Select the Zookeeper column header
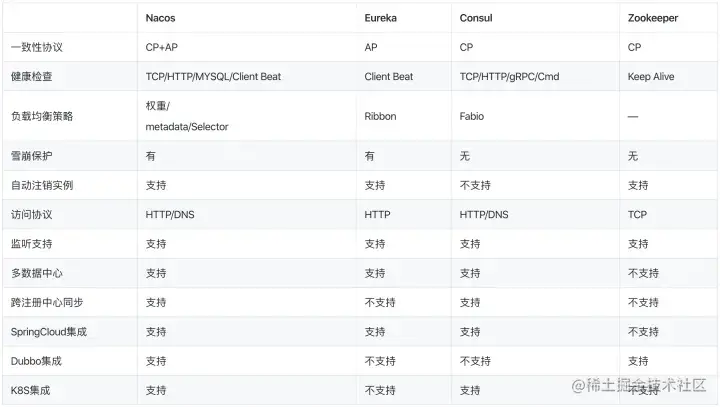720x407 pixels. [652, 18]
